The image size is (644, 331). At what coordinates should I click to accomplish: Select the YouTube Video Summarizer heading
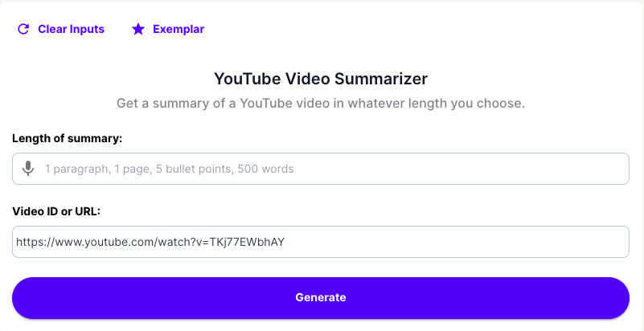click(321, 79)
